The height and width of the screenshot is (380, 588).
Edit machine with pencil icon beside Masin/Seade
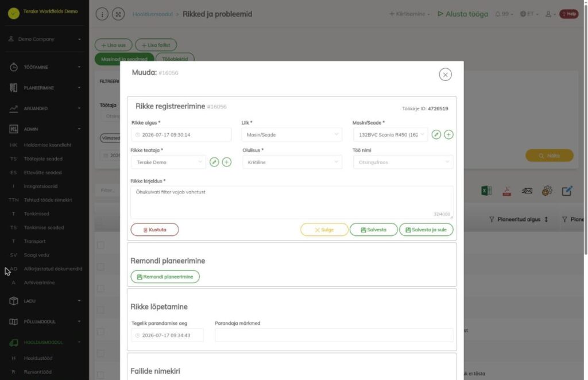click(x=436, y=134)
